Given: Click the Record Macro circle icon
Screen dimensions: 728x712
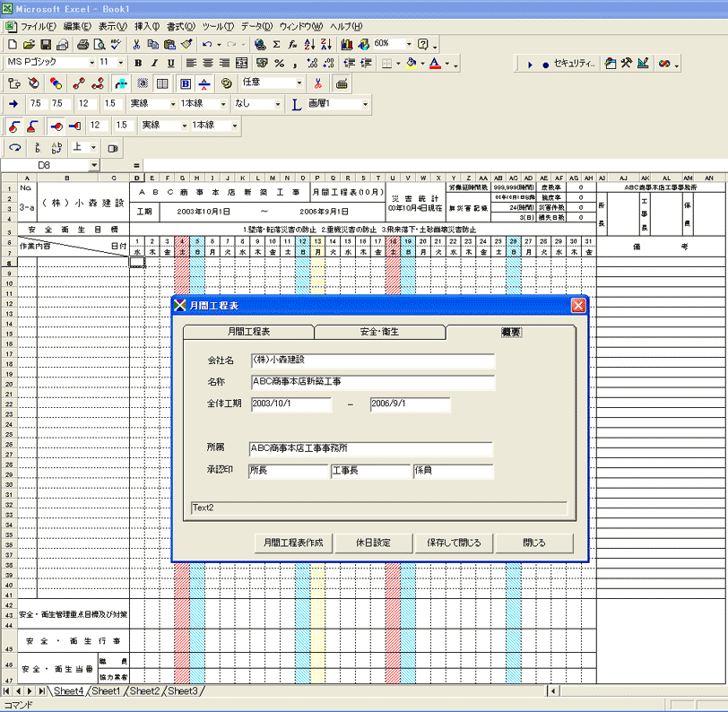Looking at the screenshot, I should click(x=545, y=65).
